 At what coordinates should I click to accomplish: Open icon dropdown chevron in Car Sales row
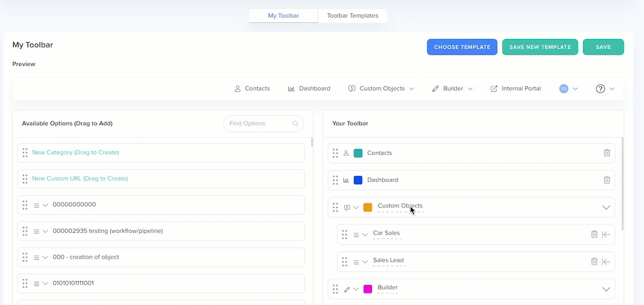click(x=365, y=235)
